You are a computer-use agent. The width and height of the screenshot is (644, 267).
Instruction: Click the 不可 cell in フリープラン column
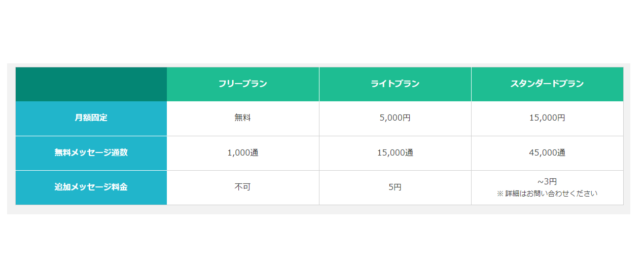[x=243, y=187]
